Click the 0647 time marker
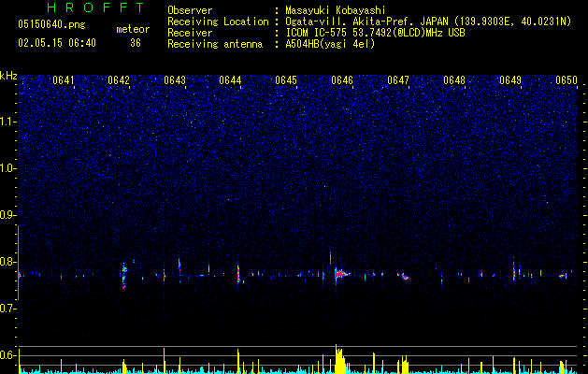The width and height of the screenshot is (588, 374). point(398,80)
